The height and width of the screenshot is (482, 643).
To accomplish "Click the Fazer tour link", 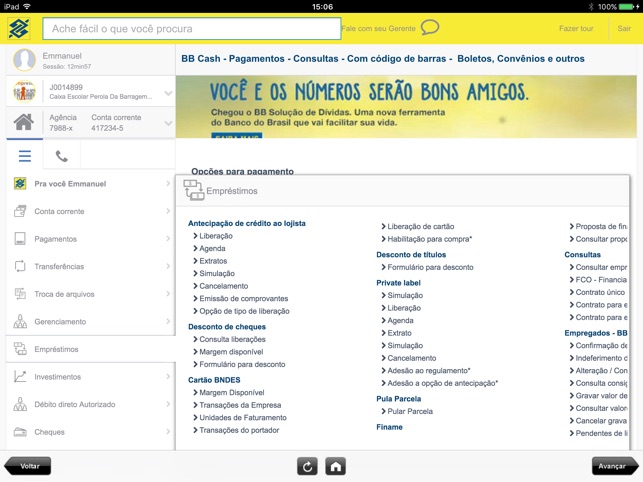I will [576, 28].
